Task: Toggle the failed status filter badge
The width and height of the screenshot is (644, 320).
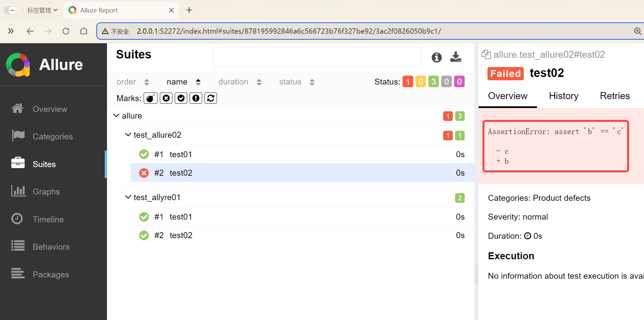Action: pos(408,82)
